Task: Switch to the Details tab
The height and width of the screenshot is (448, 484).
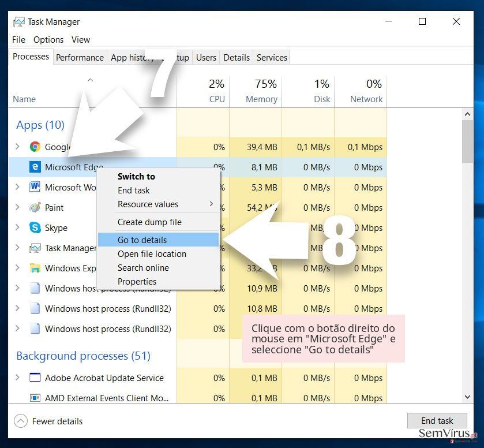Action: pyautogui.click(x=237, y=58)
